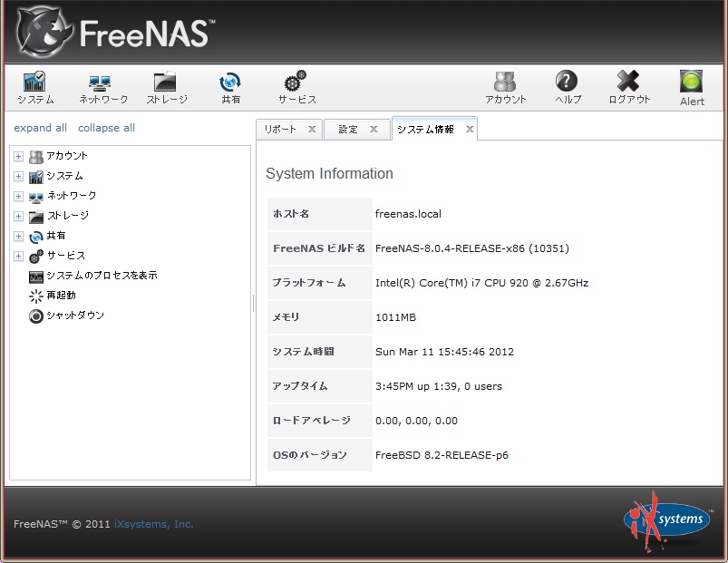Click the FreeNAS ビルド名 row label
The width and height of the screenshot is (728, 563).
(x=319, y=248)
